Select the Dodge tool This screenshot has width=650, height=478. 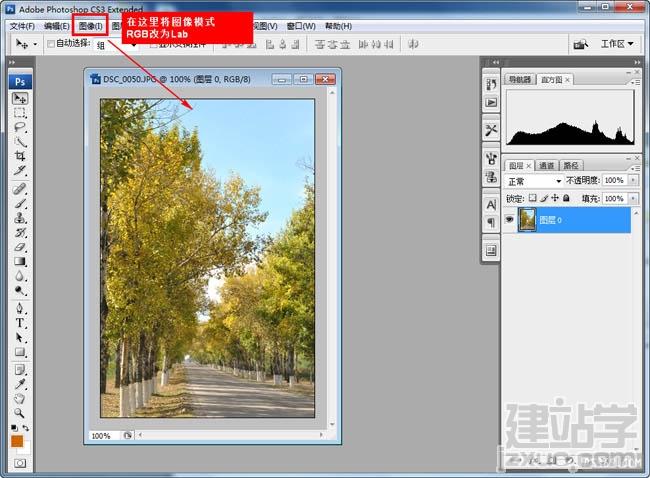click(20, 291)
